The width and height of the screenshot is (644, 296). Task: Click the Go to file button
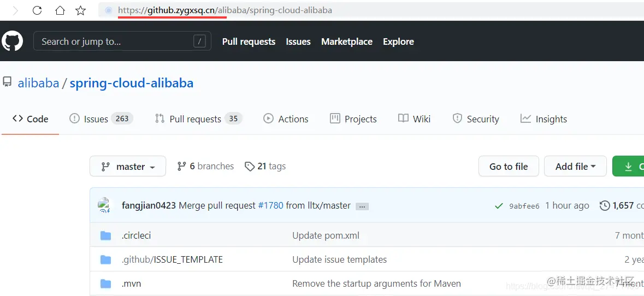[x=509, y=166]
